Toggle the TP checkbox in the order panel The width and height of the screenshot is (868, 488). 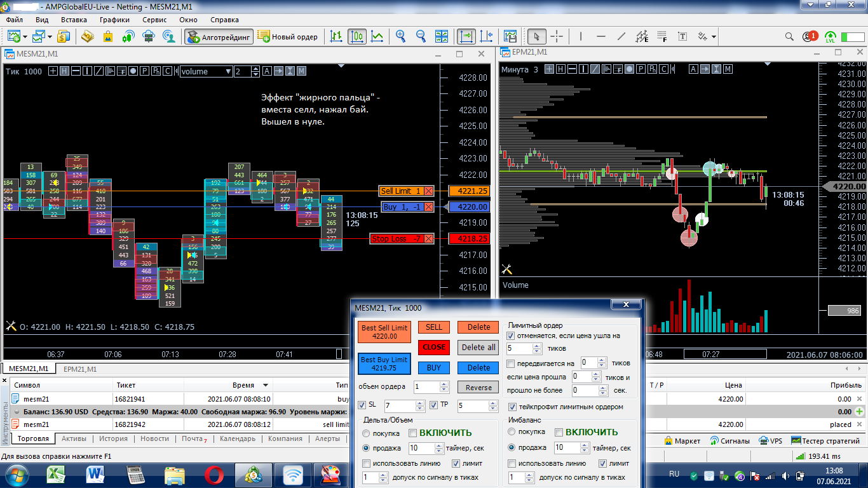coord(434,405)
